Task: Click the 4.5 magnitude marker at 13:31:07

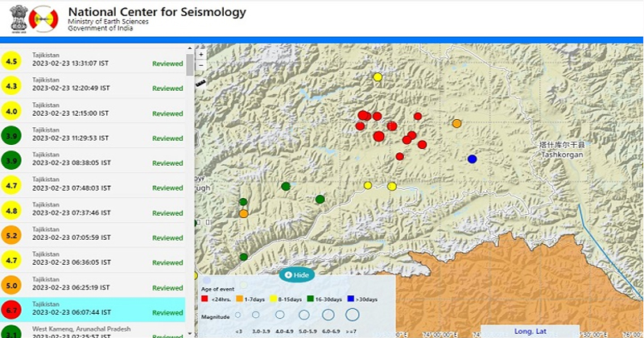Action: point(11,61)
